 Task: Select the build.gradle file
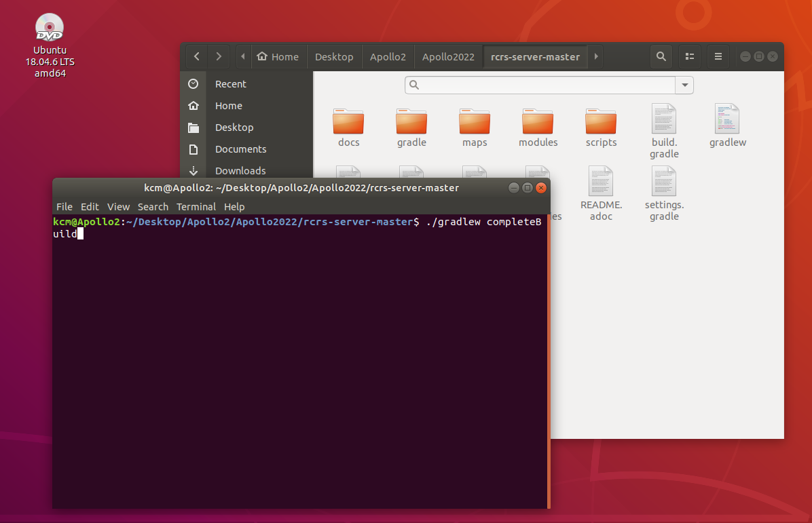(665, 132)
